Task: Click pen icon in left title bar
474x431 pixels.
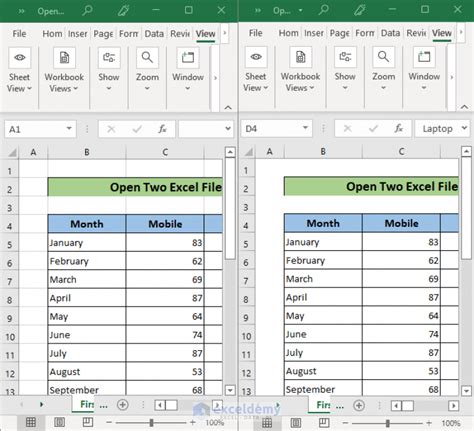Action: (123, 10)
